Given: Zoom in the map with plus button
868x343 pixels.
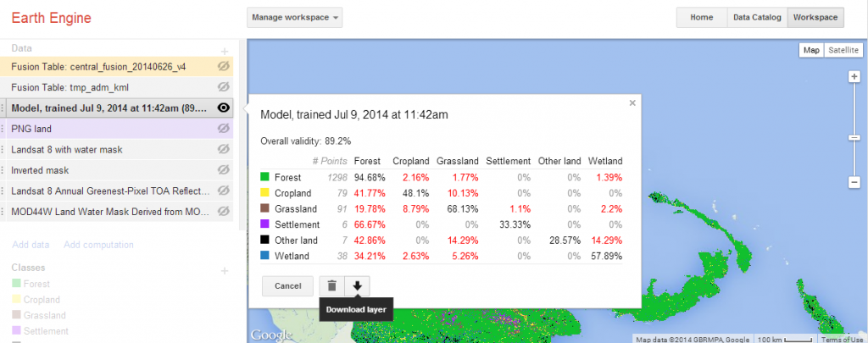Looking at the screenshot, I should pos(854,76).
